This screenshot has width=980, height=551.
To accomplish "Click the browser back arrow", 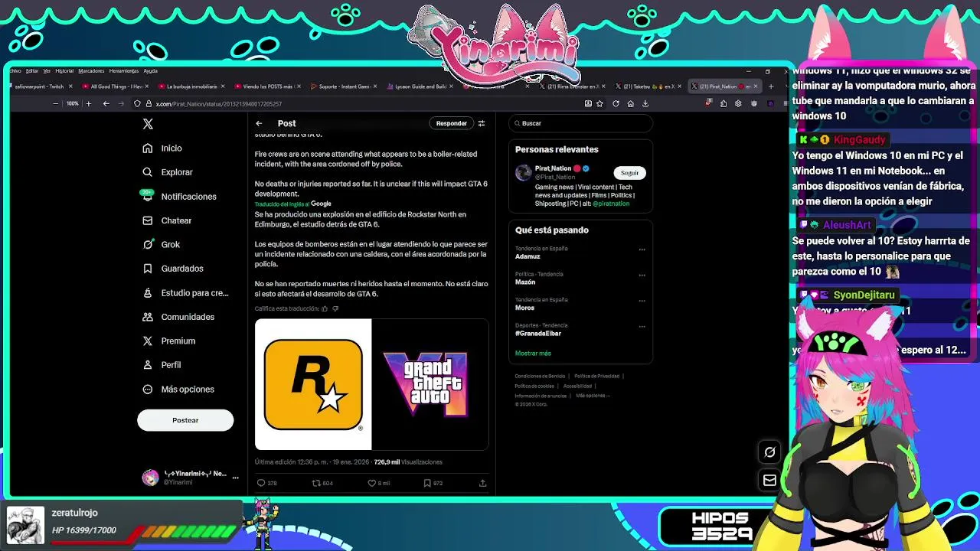I will 106,104.
